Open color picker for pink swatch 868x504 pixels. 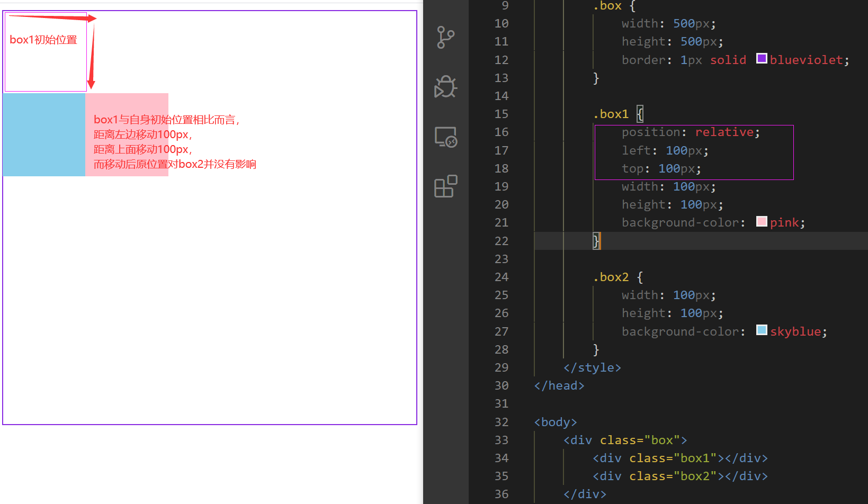[x=762, y=221]
